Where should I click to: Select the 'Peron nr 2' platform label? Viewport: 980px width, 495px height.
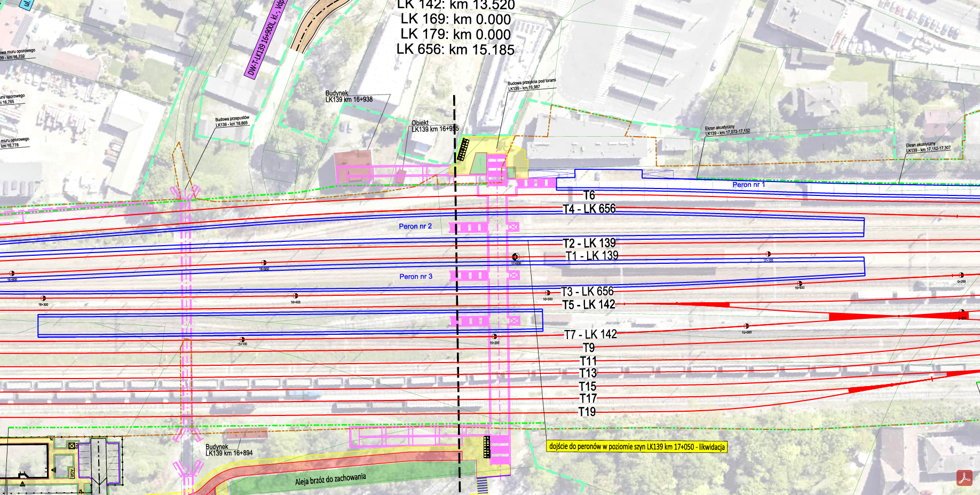(x=415, y=226)
